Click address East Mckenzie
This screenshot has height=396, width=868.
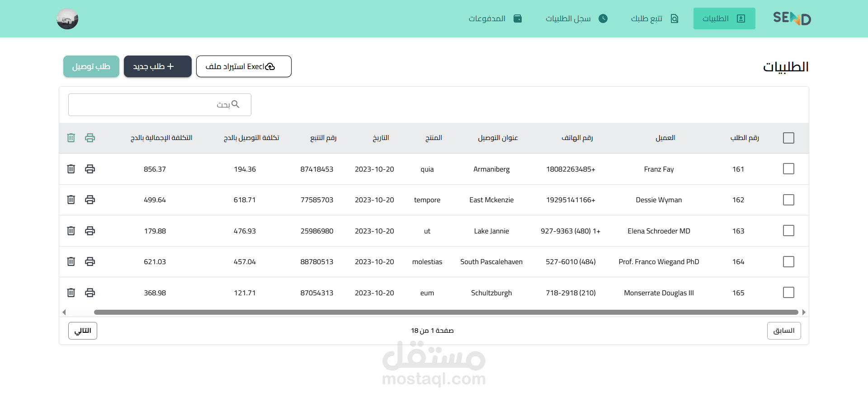tap(491, 200)
